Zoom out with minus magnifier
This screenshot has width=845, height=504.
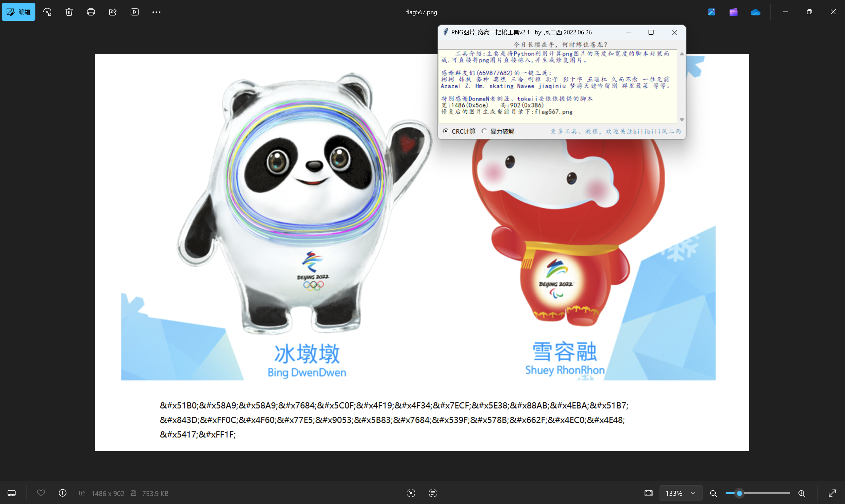[x=713, y=493]
